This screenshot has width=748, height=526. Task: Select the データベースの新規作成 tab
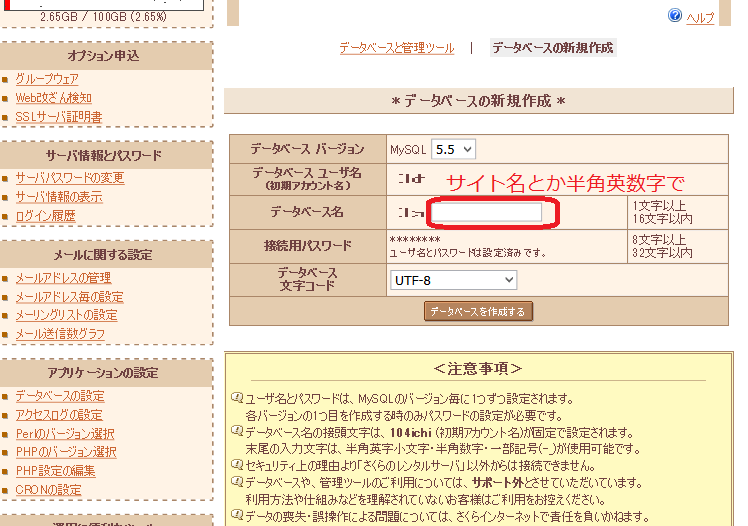pyautogui.click(x=552, y=48)
